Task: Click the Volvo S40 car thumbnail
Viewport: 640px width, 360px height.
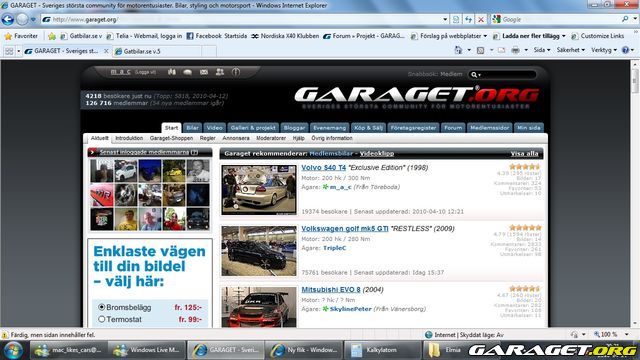Action: click(259, 189)
